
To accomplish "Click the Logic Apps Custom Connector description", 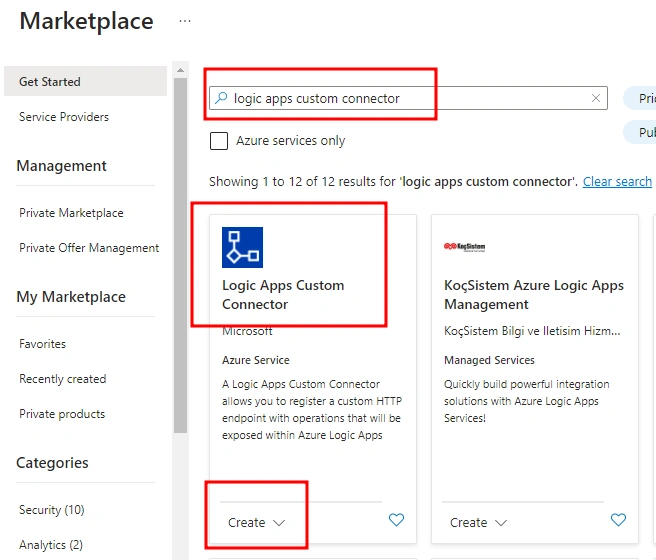I will (x=312, y=409).
